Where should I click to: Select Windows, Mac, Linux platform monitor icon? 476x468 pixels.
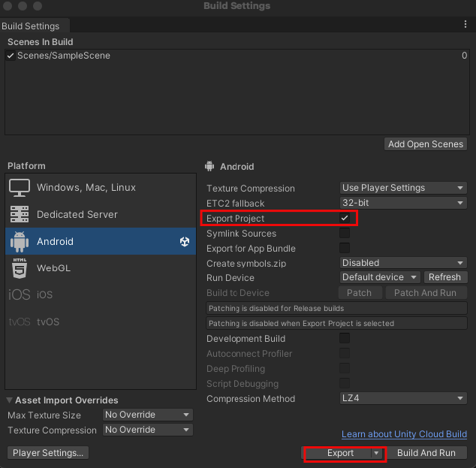pos(20,188)
